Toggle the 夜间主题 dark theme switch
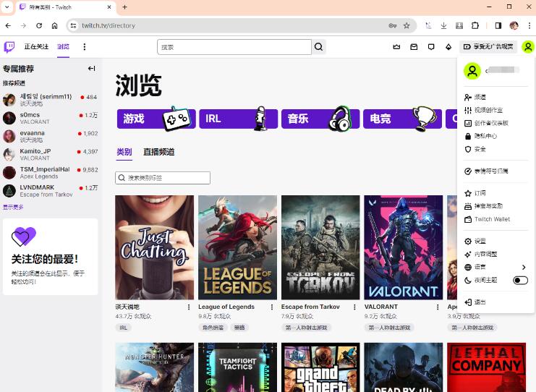The height and width of the screenshot is (392, 536). coord(520,280)
